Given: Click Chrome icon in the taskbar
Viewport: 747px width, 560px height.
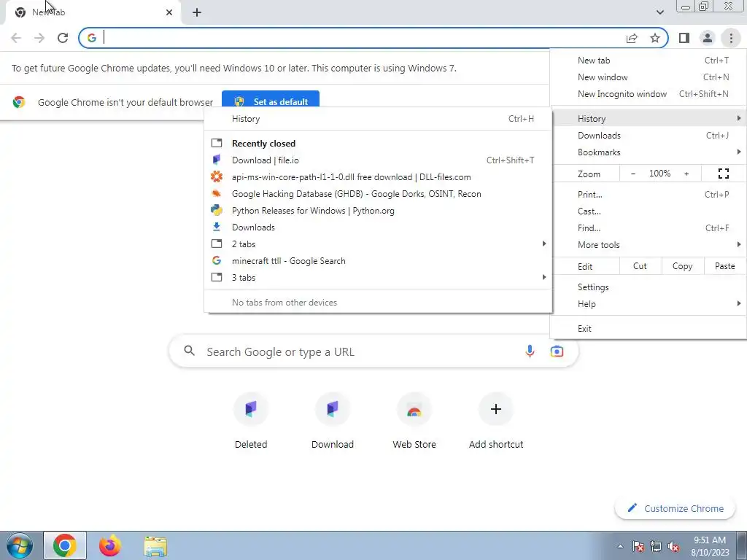Looking at the screenshot, I should click(65, 545).
